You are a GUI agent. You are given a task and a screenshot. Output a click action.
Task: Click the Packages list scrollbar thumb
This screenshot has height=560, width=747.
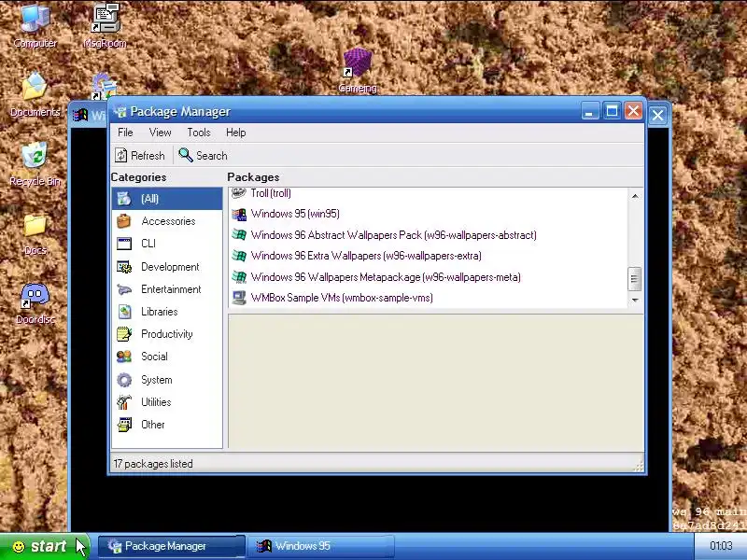[x=634, y=279]
